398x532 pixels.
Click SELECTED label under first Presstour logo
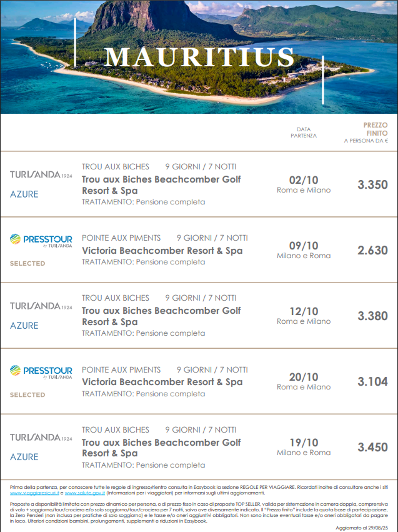pos(27,263)
